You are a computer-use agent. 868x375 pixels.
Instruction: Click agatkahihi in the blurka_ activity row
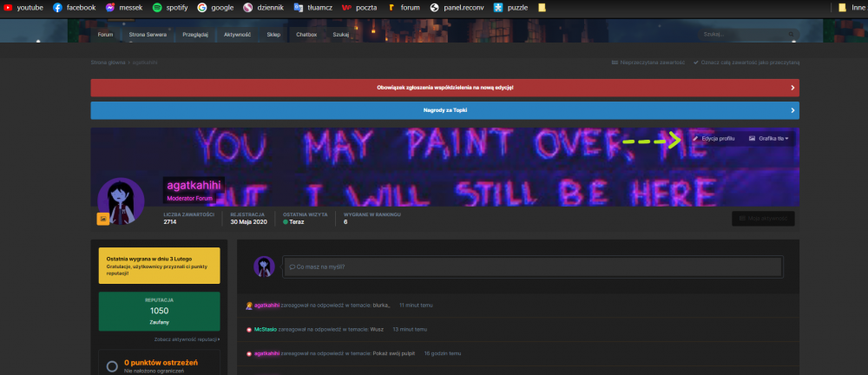pos(266,305)
